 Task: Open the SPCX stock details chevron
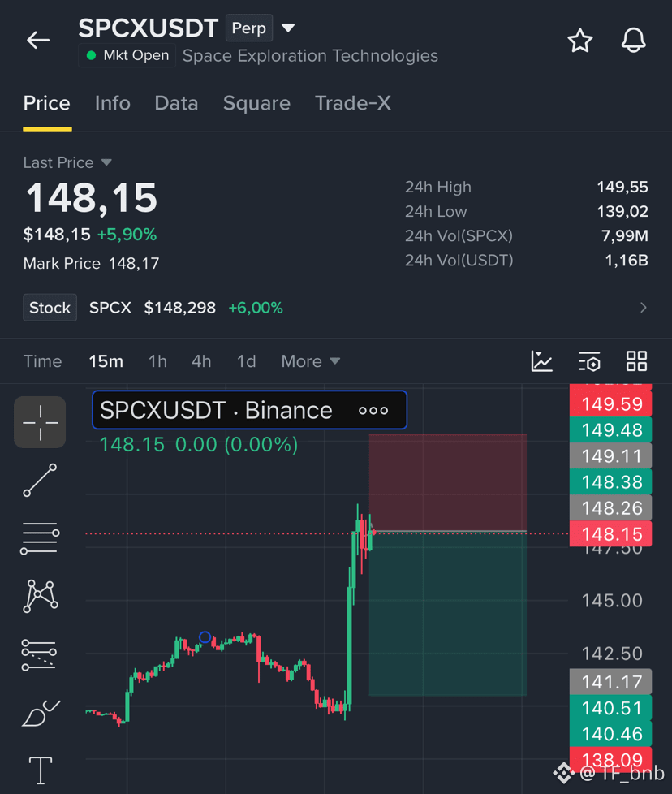pos(643,308)
